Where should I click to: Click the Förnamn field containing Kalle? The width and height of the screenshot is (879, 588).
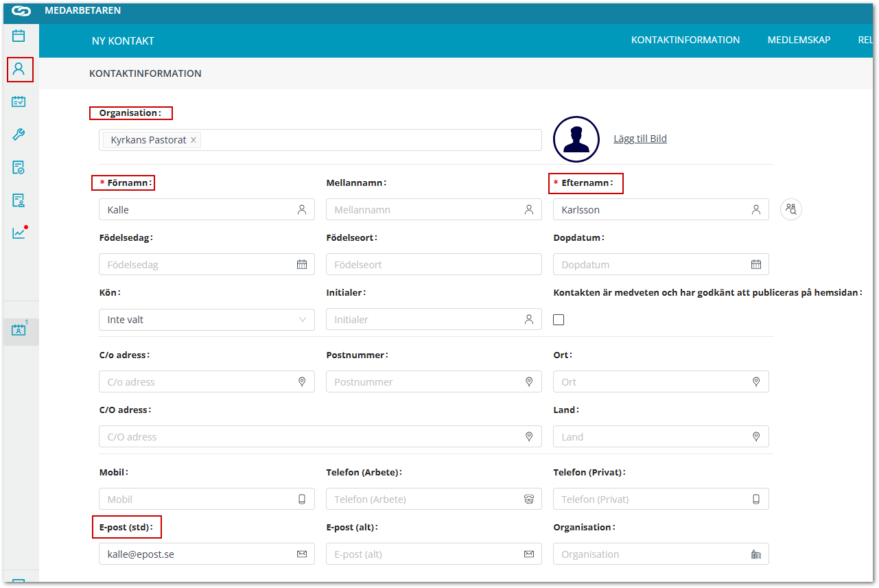pyautogui.click(x=207, y=210)
